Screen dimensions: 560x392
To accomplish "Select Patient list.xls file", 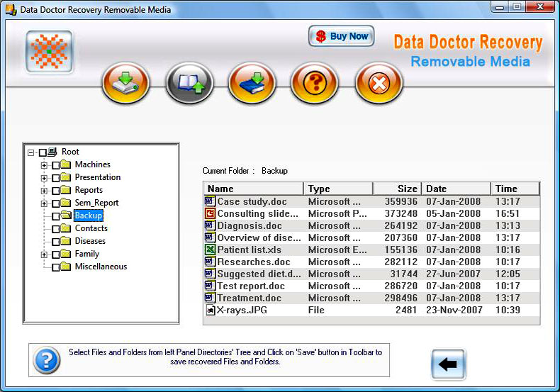I will (x=371, y=250).
